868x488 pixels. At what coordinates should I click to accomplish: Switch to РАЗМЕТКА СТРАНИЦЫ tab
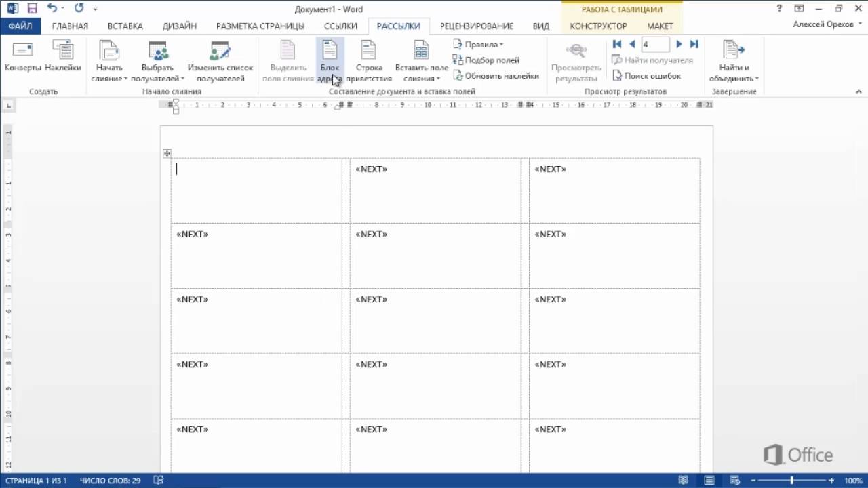(260, 26)
